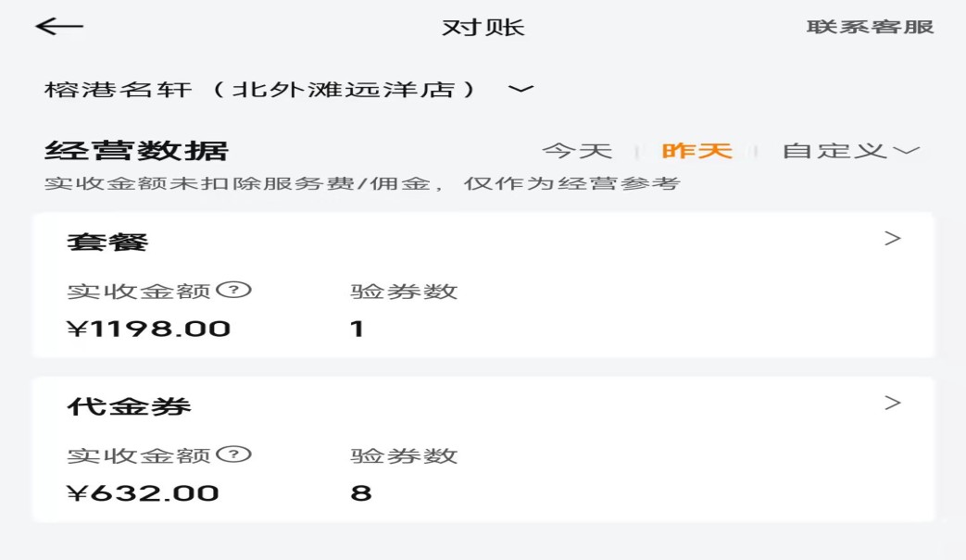Click 验券数 count 8 in 代金券 card
966x560 pixels.
pos(361,492)
